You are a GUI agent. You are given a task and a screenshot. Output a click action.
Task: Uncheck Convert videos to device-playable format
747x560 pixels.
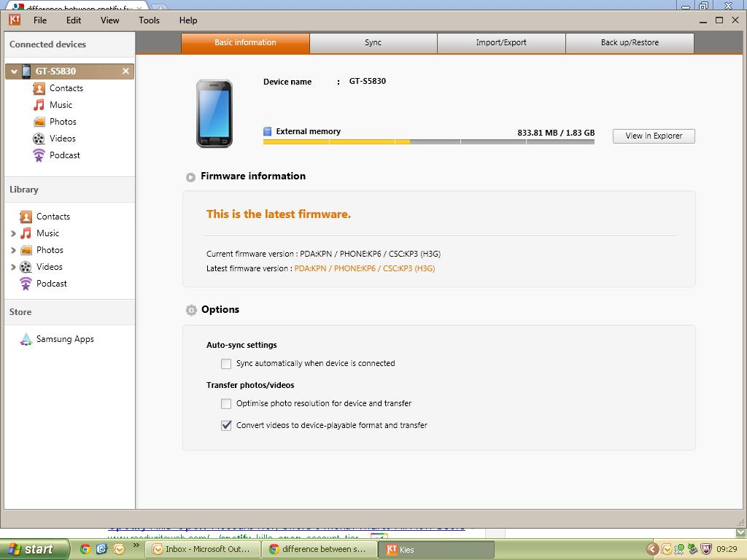tap(226, 425)
